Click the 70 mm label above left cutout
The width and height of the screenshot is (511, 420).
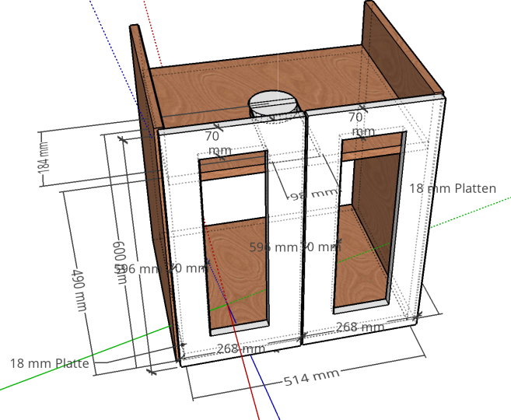(x=212, y=142)
